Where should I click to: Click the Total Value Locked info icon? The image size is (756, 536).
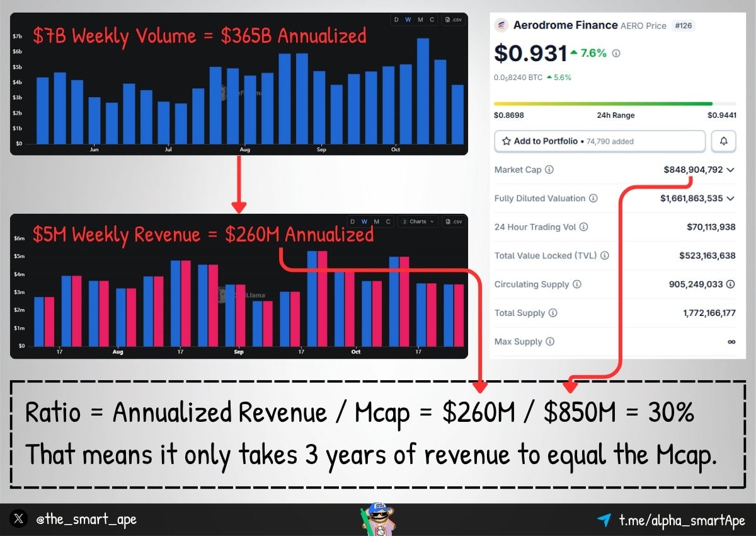[x=605, y=255]
